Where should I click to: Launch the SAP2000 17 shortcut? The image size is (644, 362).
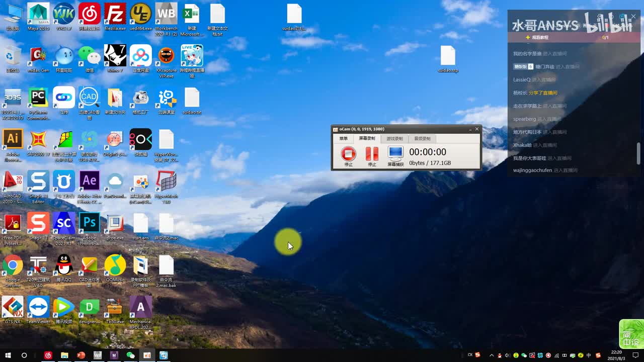click(x=38, y=143)
